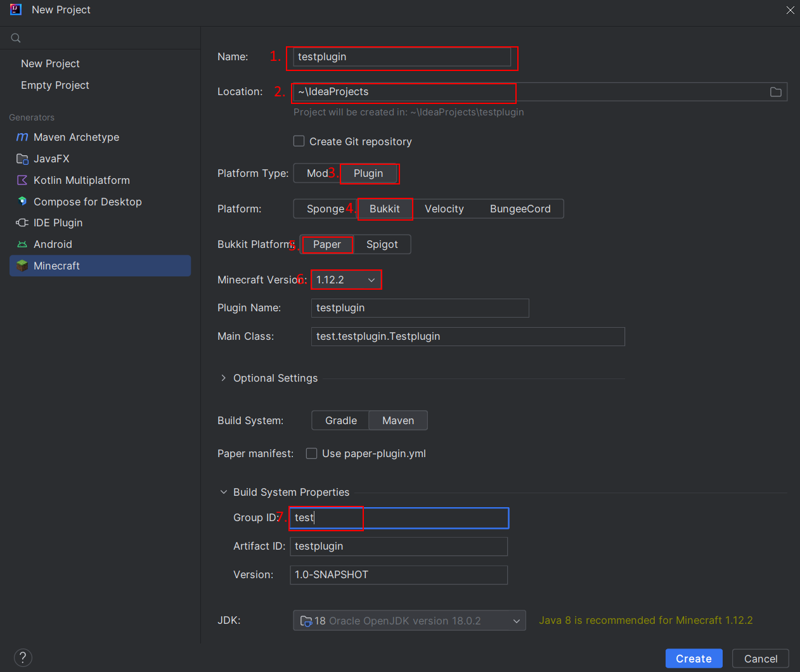Collapse Build System Properties section
800x672 pixels.
click(223, 492)
